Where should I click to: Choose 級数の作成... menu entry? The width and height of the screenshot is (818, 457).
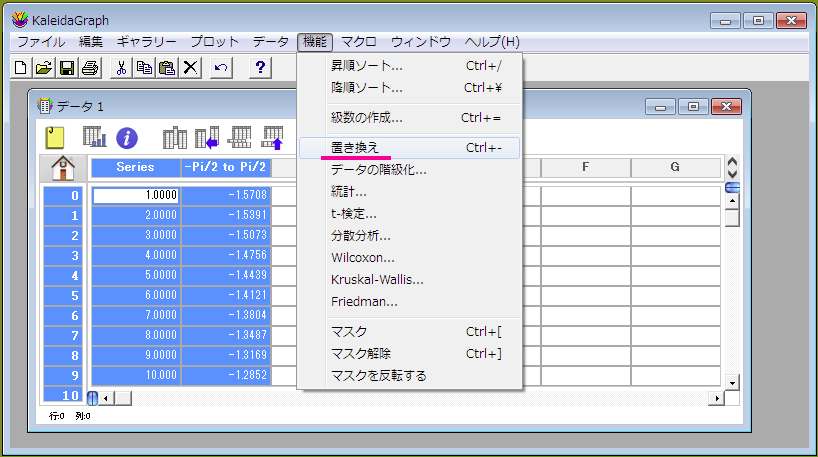(x=410, y=118)
